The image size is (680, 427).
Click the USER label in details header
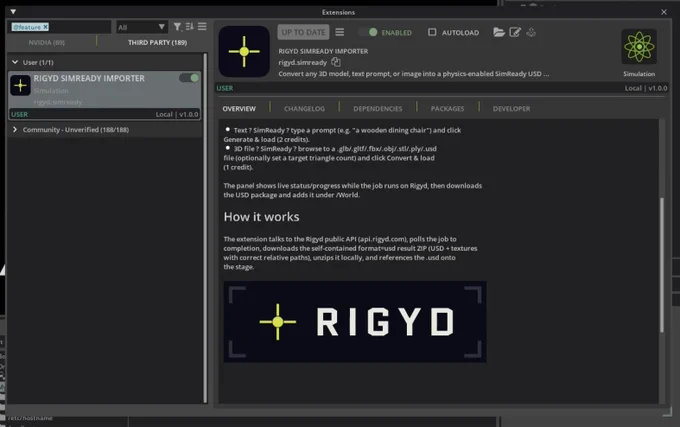pyautogui.click(x=225, y=88)
